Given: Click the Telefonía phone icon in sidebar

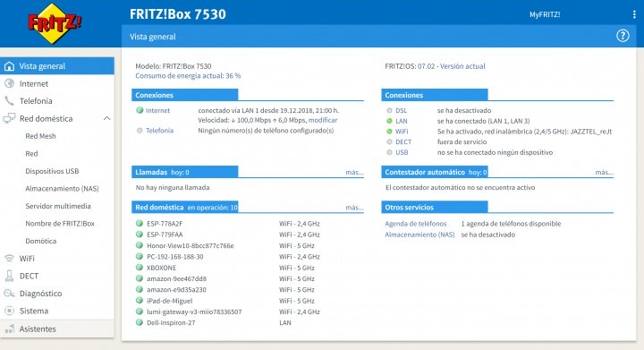Looking at the screenshot, I should coord(9,100).
